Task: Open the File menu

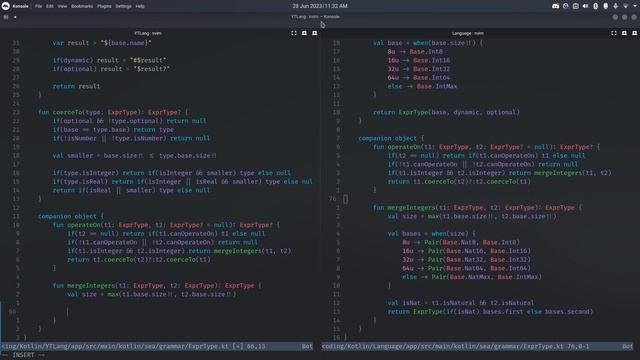Action: coord(38,6)
